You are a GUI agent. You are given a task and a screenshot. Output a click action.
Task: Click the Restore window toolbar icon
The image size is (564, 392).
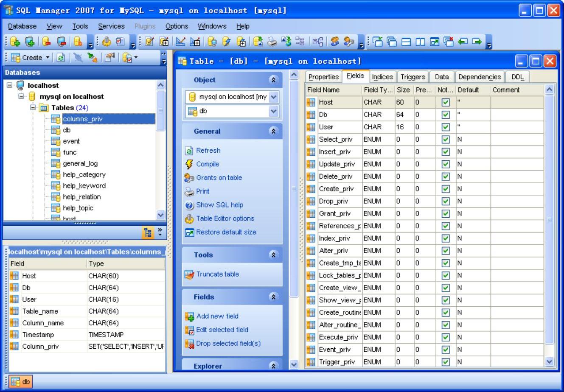pyautogui.click(x=434, y=42)
